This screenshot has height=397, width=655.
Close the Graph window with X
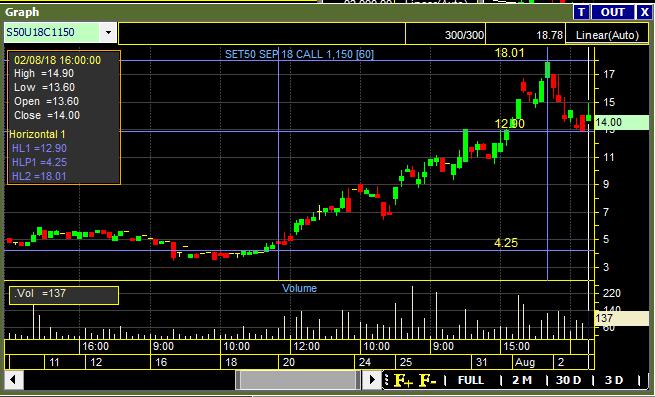tap(644, 12)
